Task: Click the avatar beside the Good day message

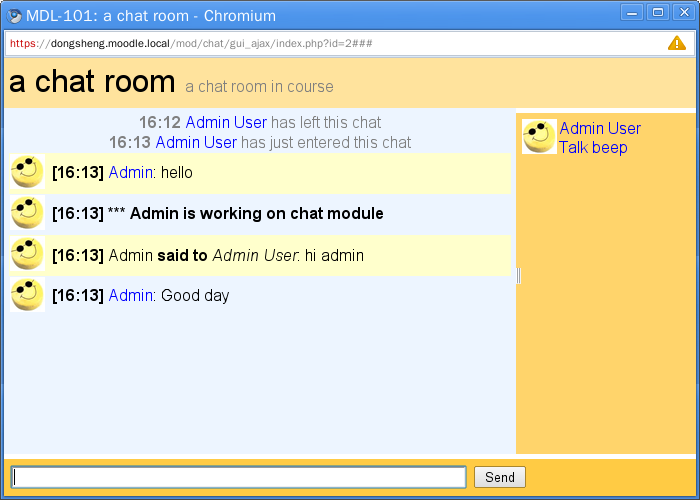Action: click(27, 295)
